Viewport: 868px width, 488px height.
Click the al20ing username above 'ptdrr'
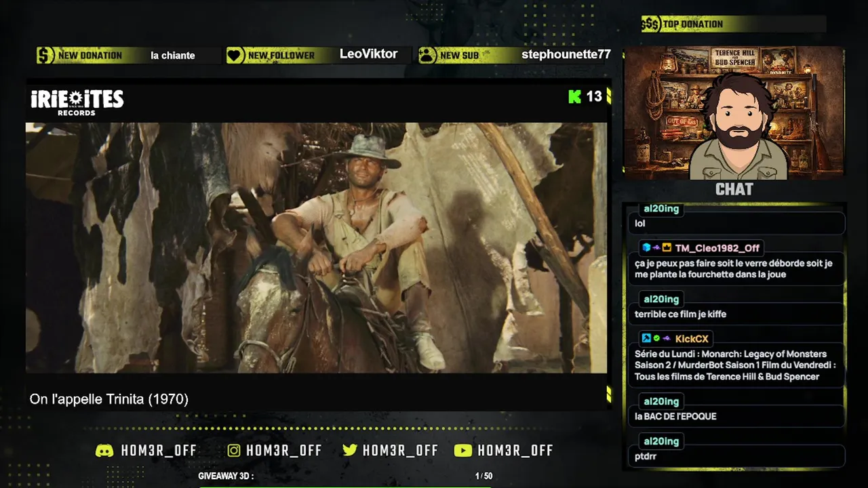(x=661, y=441)
